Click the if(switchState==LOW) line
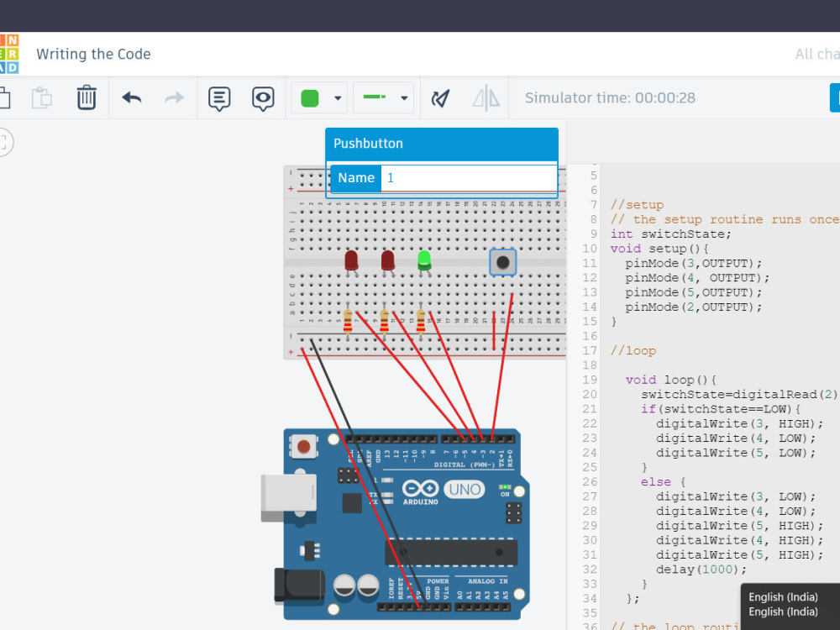The width and height of the screenshot is (840, 630). click(x=721, y=409)
